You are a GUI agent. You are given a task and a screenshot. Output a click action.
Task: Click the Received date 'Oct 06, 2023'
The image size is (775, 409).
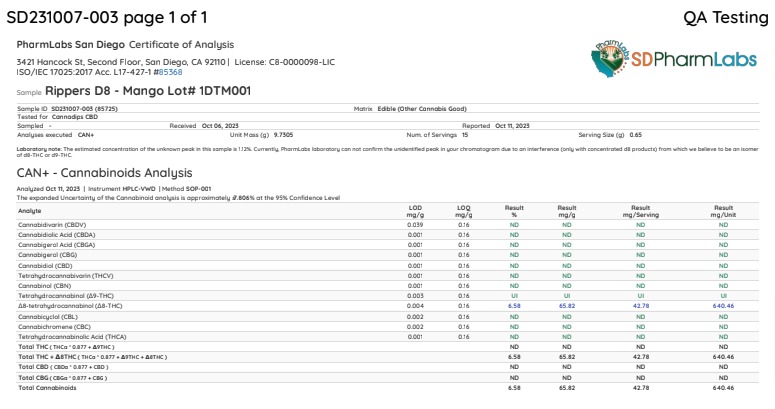pyautogui.click(x=220, y=126)
